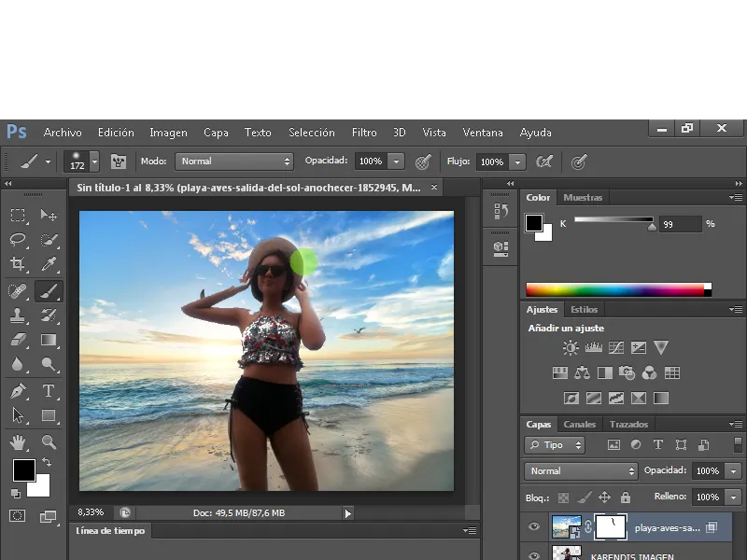The height and width of the screenshot is (560, 747).
Task: Select the Move tool
Action: [49, 215]
